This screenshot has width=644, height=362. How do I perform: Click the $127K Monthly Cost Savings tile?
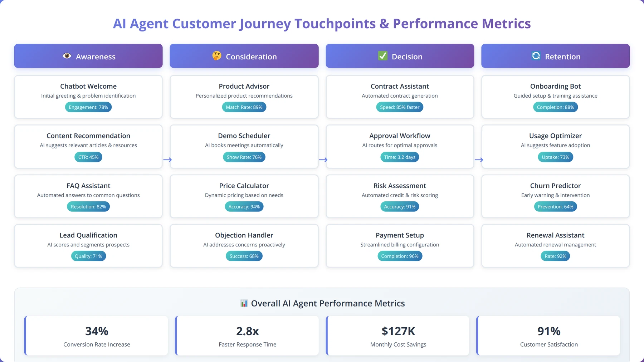pyautogui.click(x=398, y=336)
